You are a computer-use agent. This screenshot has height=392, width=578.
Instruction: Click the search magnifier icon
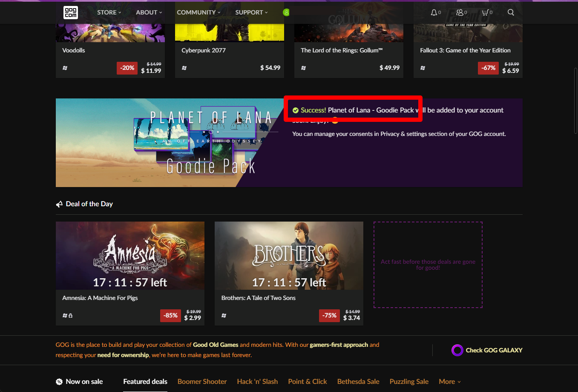tap(511, 12)
